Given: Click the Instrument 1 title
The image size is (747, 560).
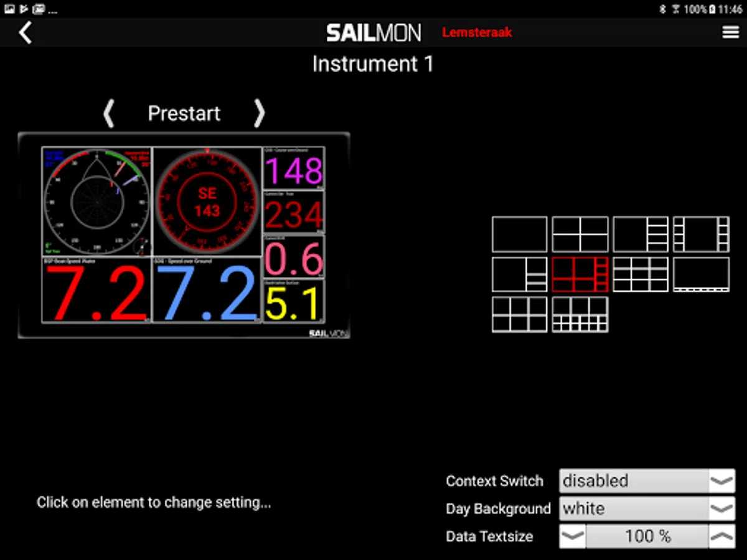Looking at the screenshot, I should tap(373, 64).
